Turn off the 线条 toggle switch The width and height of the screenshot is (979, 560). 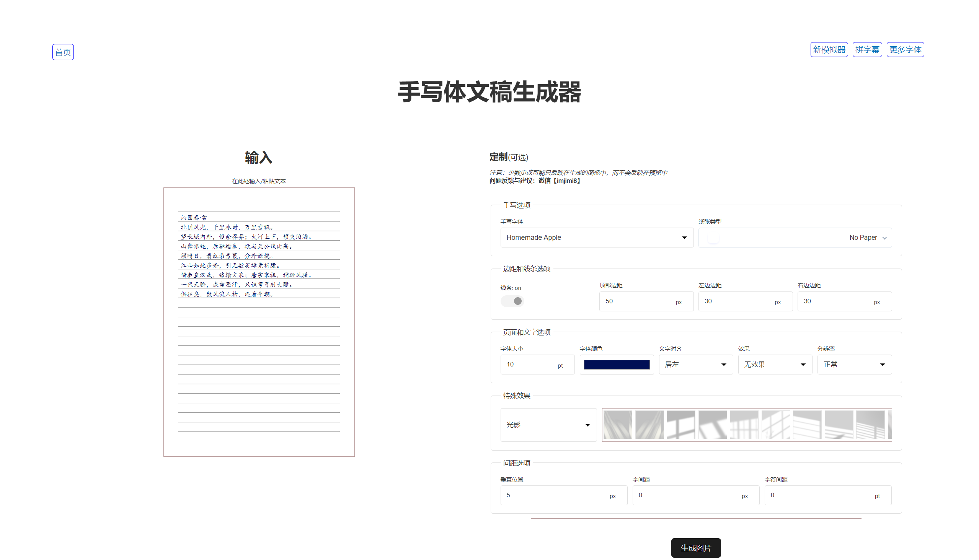point(512,301)
